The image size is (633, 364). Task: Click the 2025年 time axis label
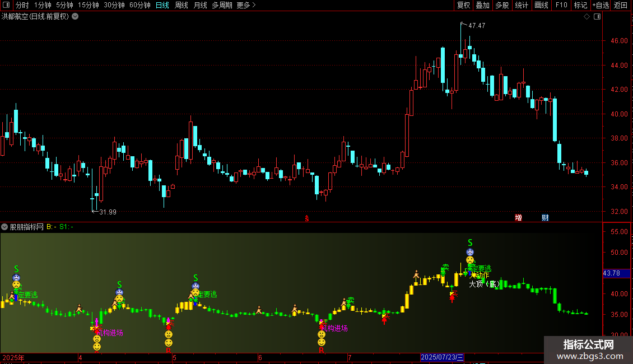[x=13, y=357]
